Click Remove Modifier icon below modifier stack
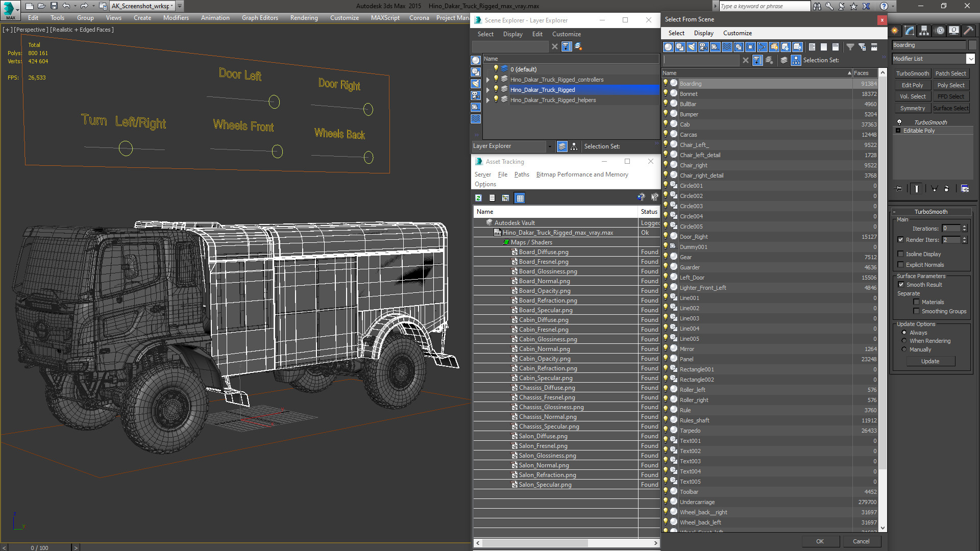The width and height of the screenshot is (980, 551). (947, 189)
